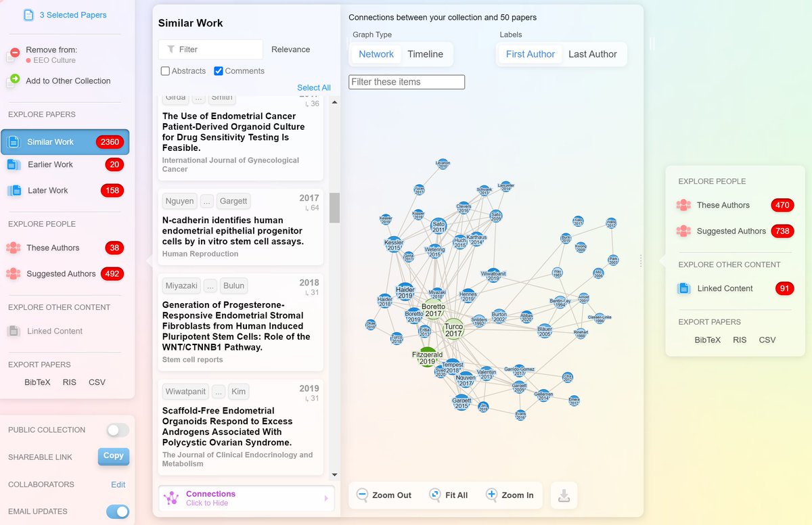This screenshot has width=812, height=525.
Task: Export papers as RIS in left sidebar
Action: pos(70,382)
